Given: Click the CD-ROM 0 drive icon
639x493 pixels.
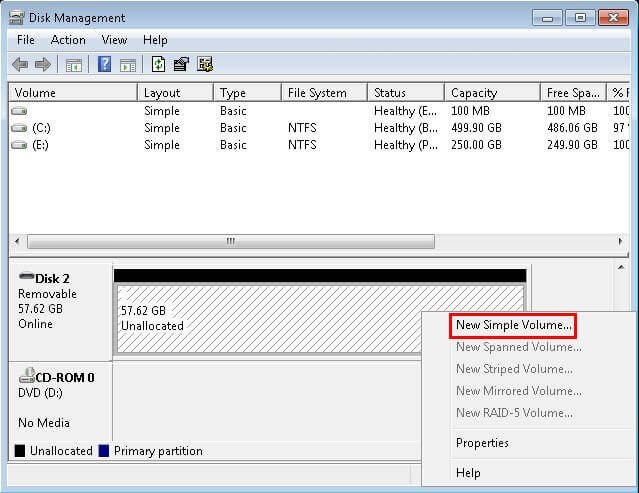Looking at the screenshot, I should [x=27, y=375].
